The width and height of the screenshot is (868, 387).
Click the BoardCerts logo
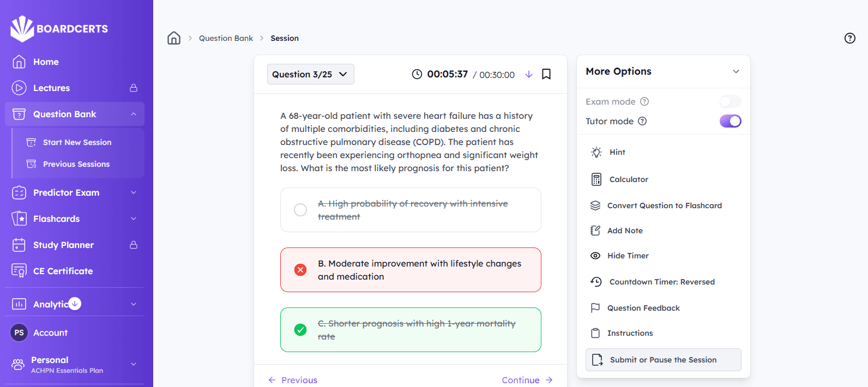point(59,28)
